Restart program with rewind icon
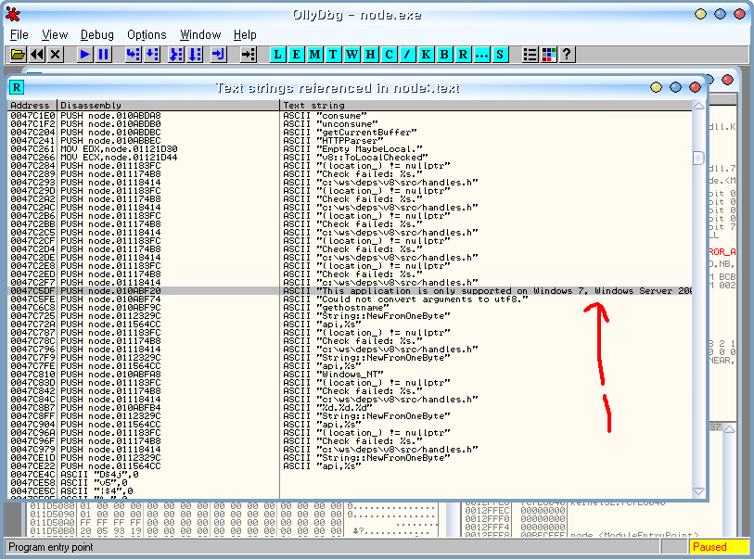The image size is (754, 560). coord(37,55)
